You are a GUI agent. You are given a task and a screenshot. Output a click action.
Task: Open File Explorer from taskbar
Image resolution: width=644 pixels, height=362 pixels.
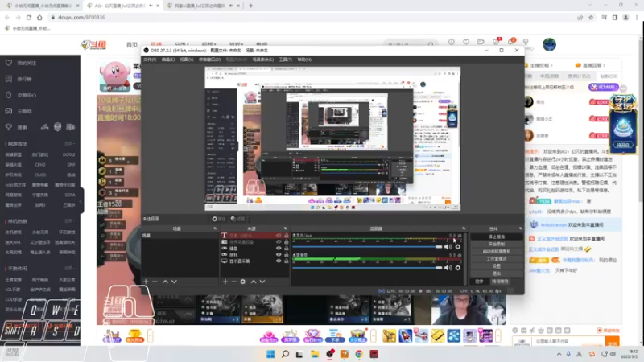click(315, 354)
